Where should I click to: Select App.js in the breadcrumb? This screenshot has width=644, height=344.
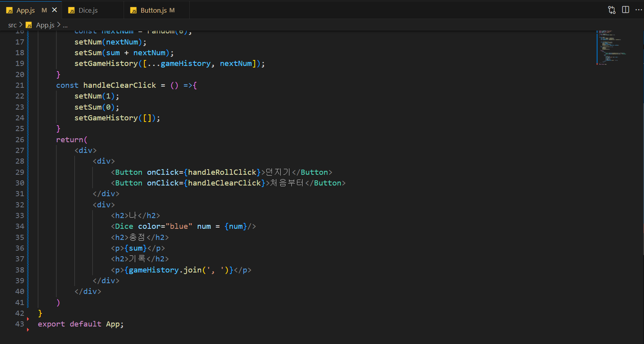[45, 25]
